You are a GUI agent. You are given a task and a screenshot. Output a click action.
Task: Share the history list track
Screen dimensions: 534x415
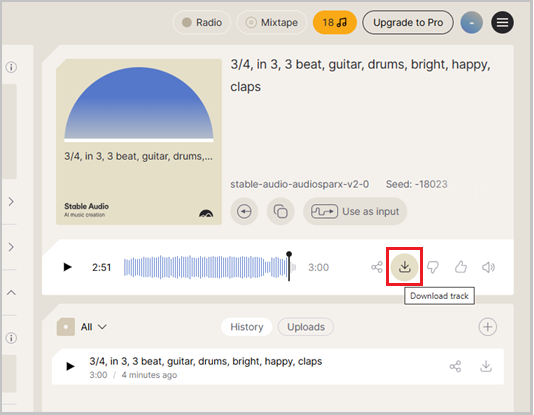pyautogui.click(x=455, y=366)
